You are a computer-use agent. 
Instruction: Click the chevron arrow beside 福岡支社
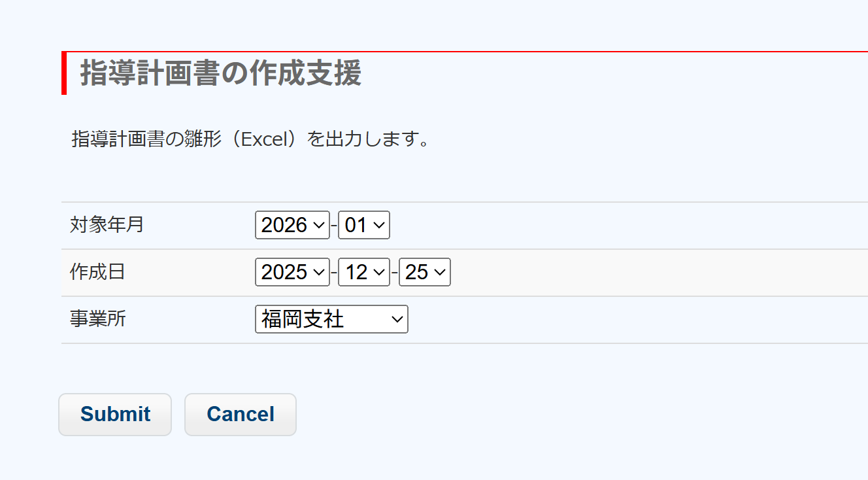point(397,319)
